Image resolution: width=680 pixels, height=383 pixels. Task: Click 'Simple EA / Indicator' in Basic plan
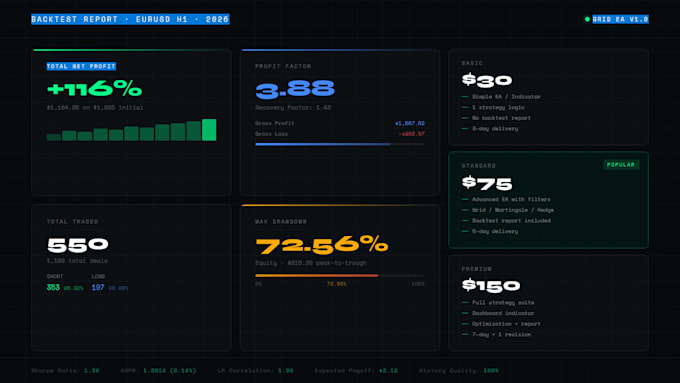tap(506, 97)
